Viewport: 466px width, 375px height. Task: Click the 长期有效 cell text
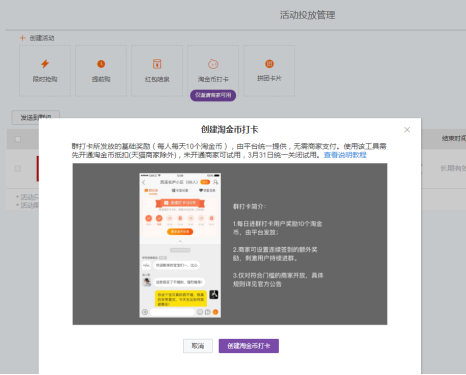click(453, 168)
